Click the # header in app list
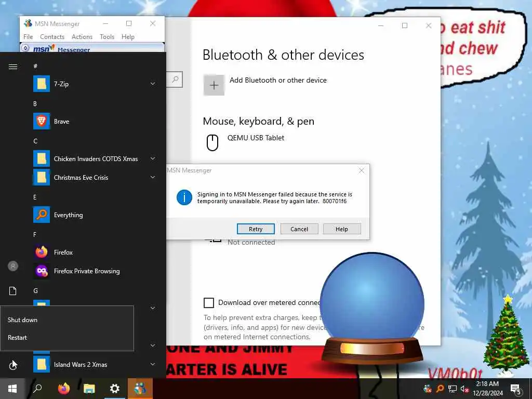Screen dimensions: 532x399 click(35, 66)
